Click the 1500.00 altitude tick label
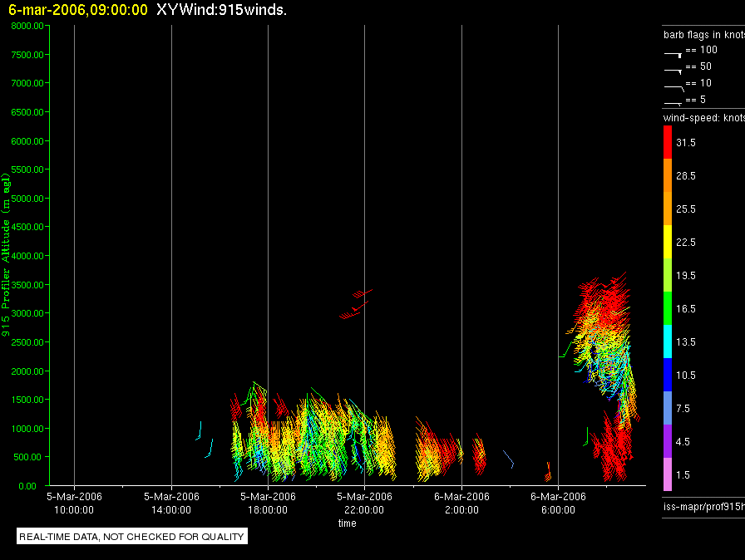The image size is (745, 560). tap(27, 400)
